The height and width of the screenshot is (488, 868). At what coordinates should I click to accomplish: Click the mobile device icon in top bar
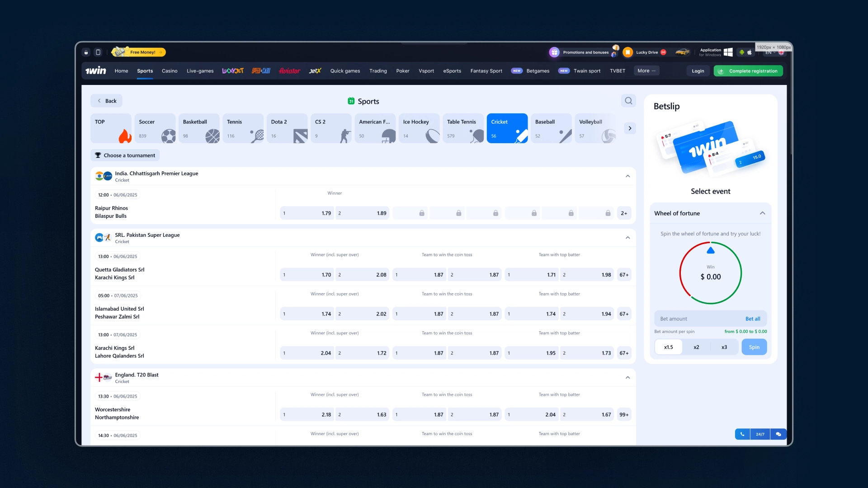pos(98,52)
